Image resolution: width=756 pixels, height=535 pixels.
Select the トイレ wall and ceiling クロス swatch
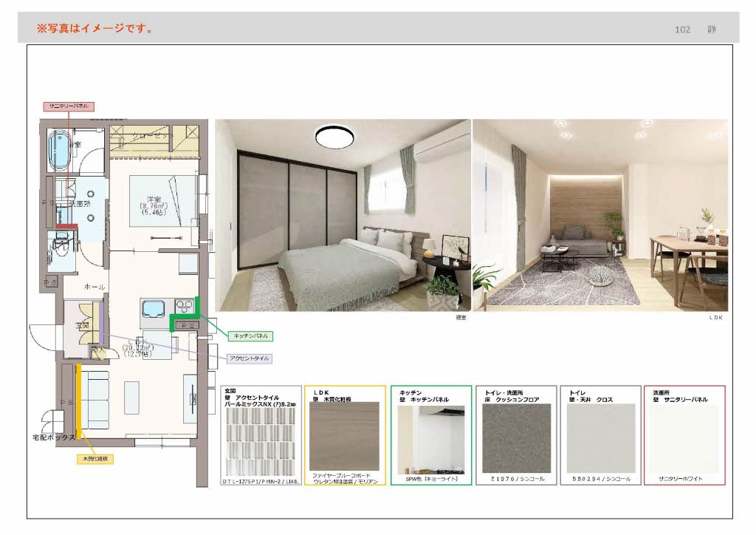(600, 437)
